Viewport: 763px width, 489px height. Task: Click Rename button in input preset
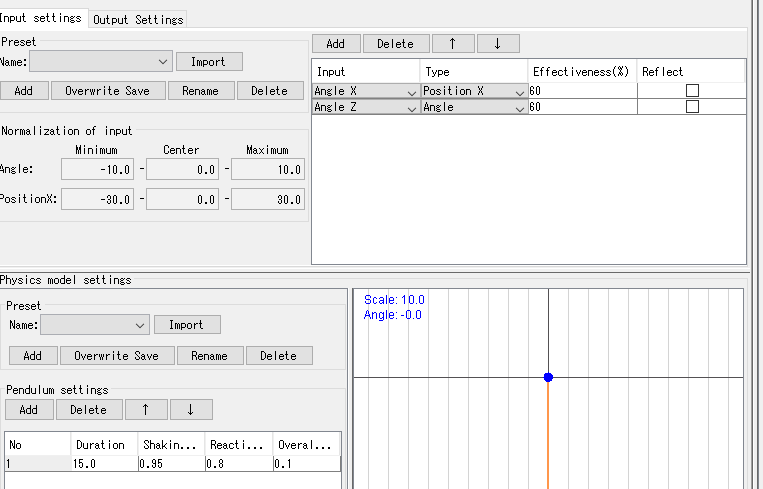(201, 91)
